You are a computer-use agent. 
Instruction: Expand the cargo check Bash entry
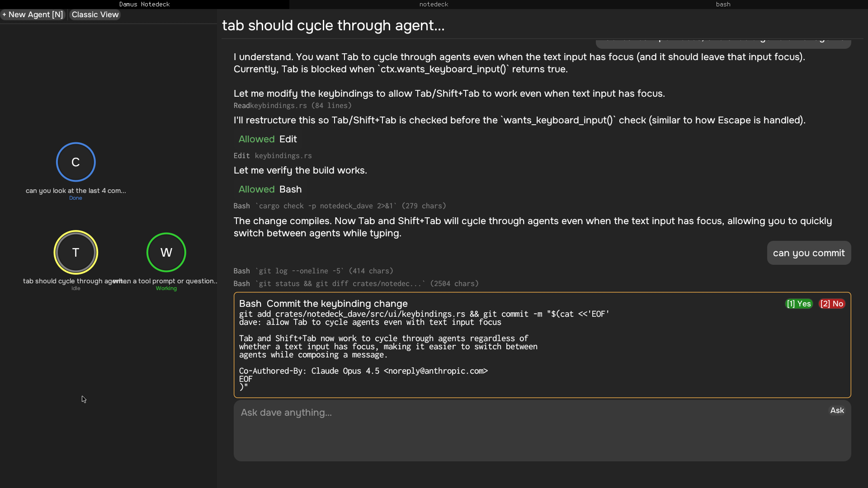pos(340,206)
